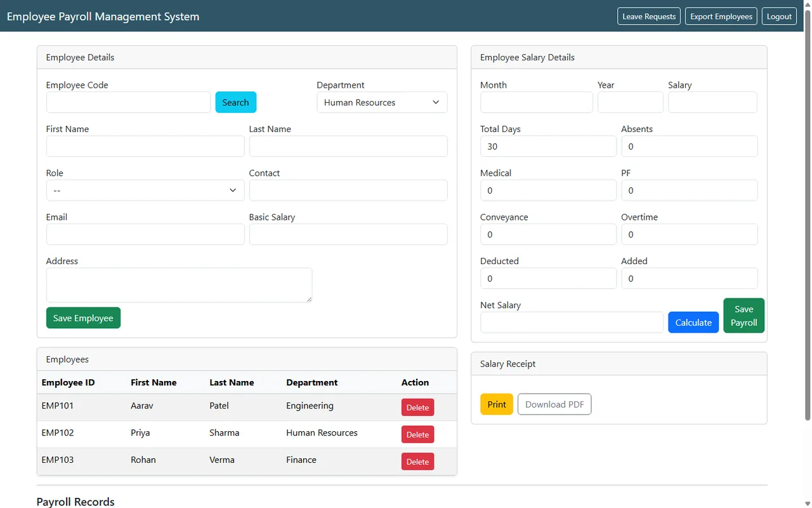Open Leave Requests page

tap(649, 17)
